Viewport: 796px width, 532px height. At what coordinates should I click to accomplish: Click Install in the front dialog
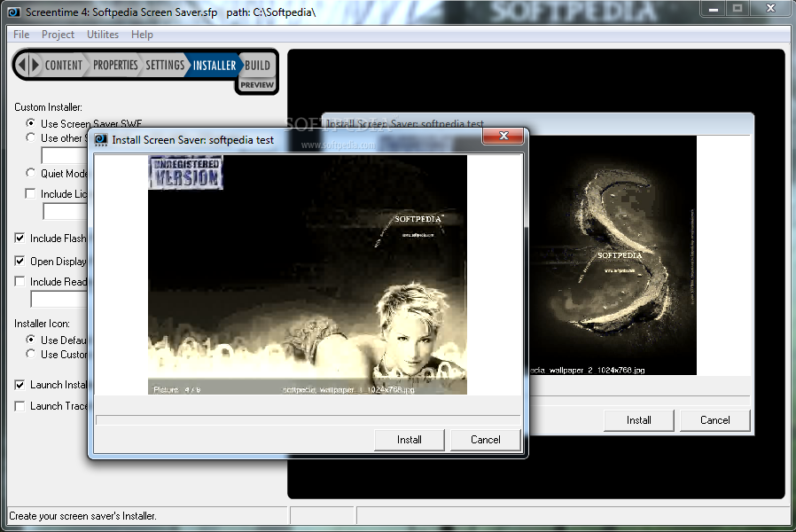click(x=410, y=440)
